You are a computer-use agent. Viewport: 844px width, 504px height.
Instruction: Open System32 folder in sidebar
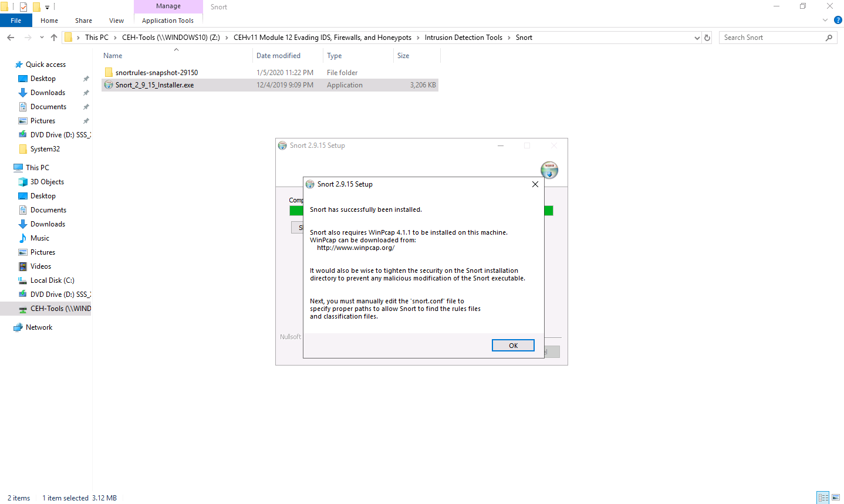(45, 149)
